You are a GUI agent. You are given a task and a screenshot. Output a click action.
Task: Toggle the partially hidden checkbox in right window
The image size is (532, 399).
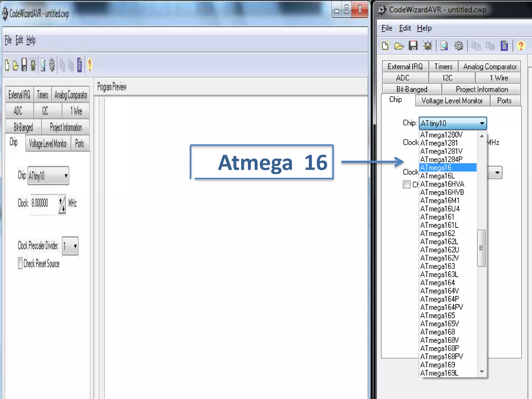coord(407,184)
